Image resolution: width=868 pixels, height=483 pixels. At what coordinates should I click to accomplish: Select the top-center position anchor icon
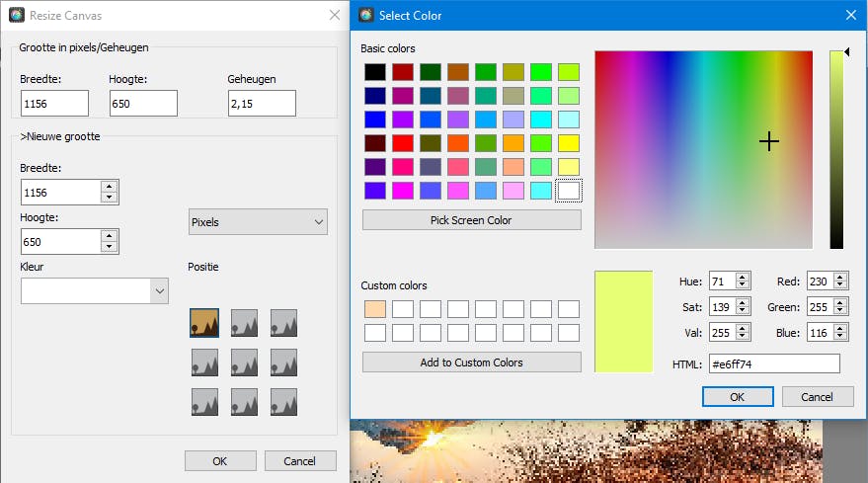click(244, 323)
